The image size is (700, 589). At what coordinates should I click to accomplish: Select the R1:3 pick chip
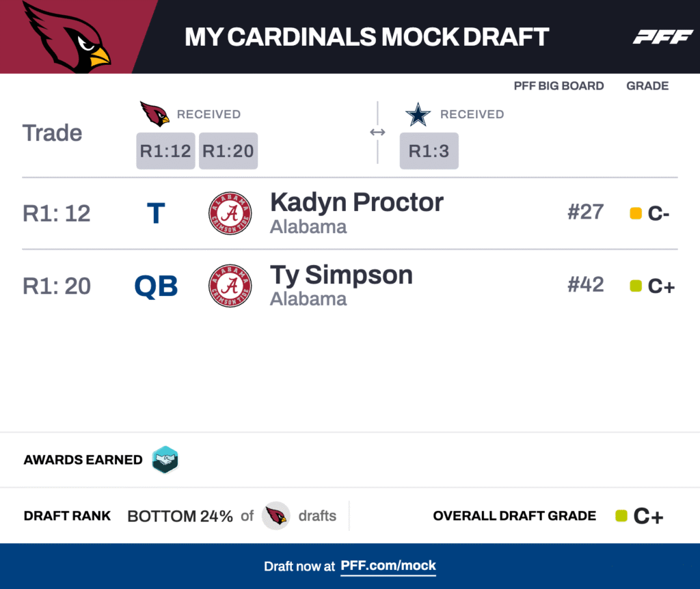(429, 151)
